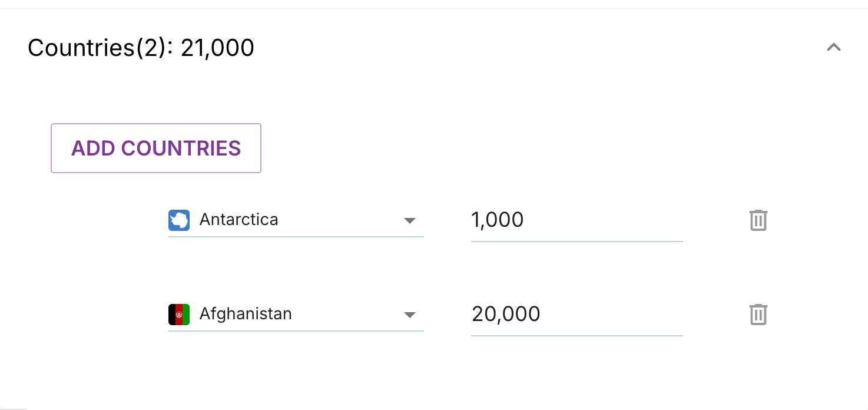The image size is (868, 410).
Task: Open the Afghanistan dropdown arrow
Action: coord(410,315)
